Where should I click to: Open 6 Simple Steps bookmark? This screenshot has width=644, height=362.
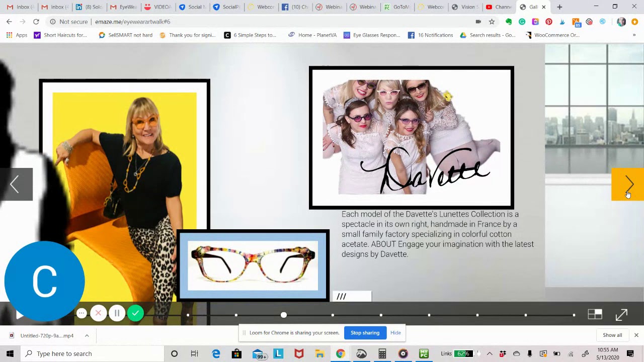point(250,35)
